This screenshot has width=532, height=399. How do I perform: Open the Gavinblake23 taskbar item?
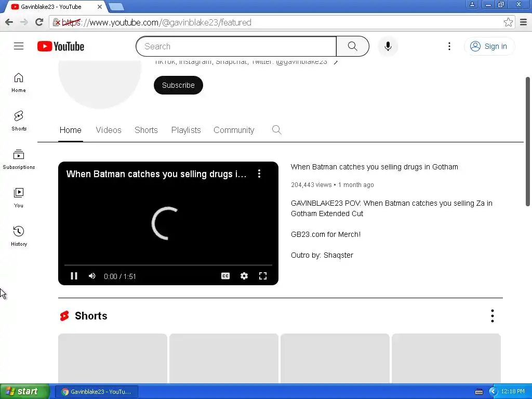[x=97, y=392]
